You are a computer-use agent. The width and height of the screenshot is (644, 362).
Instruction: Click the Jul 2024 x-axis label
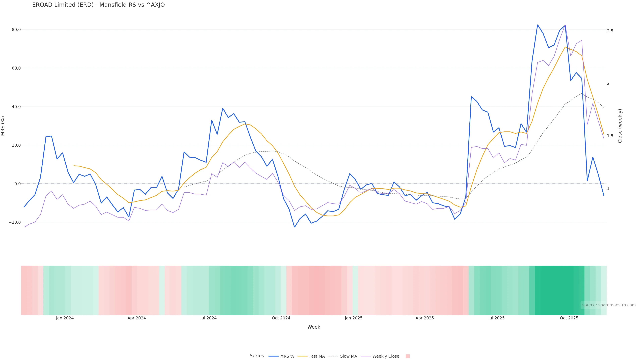click(208, 318)
